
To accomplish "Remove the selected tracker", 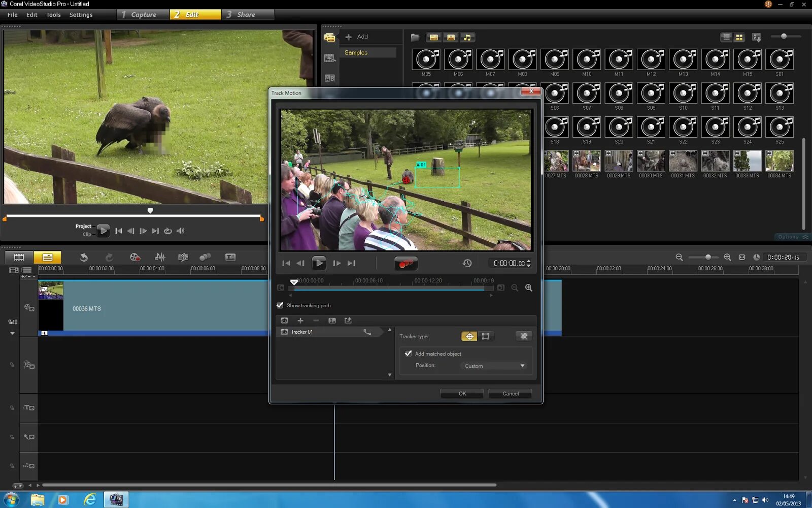I will (316, 321).
